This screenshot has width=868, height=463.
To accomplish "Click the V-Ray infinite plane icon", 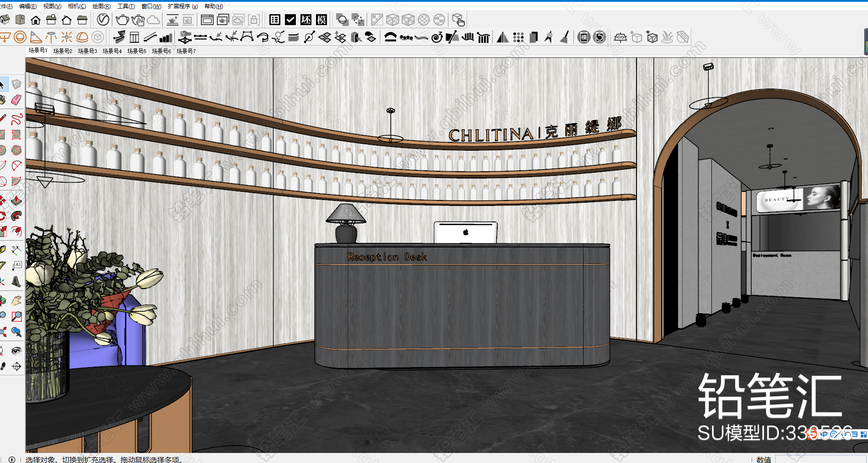I will point(620,37).
